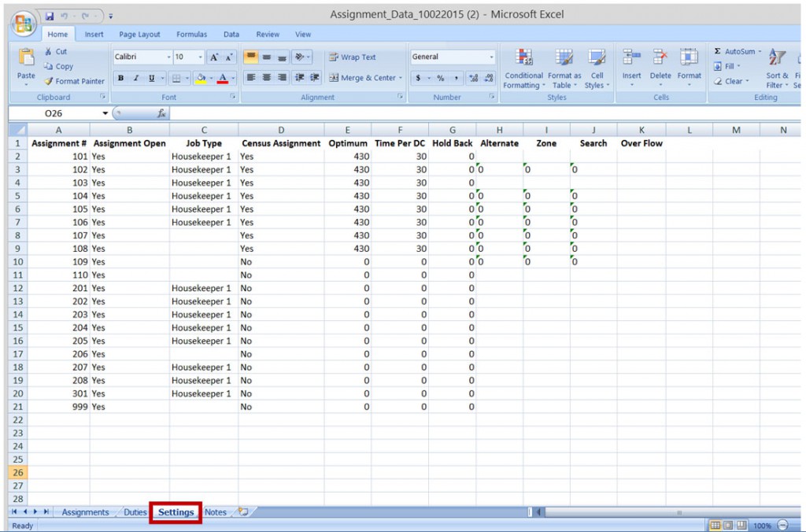Open Merge & Center dropdown arrow

tap(400, 78)
